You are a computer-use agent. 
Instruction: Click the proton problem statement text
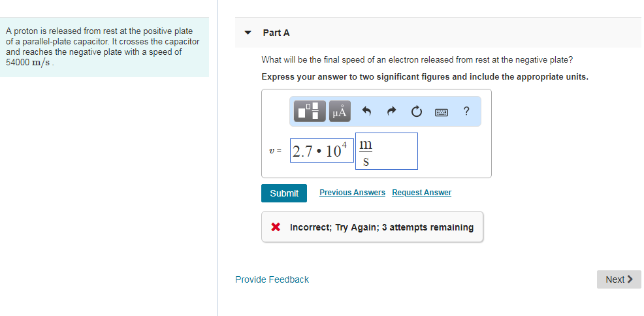coord(103,46)
